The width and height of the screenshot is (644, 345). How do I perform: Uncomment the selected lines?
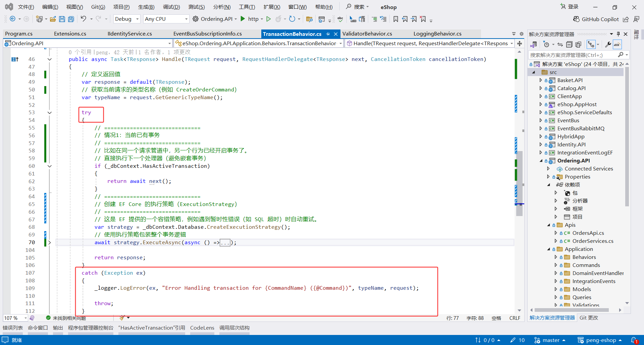click(x=383, y=19)
